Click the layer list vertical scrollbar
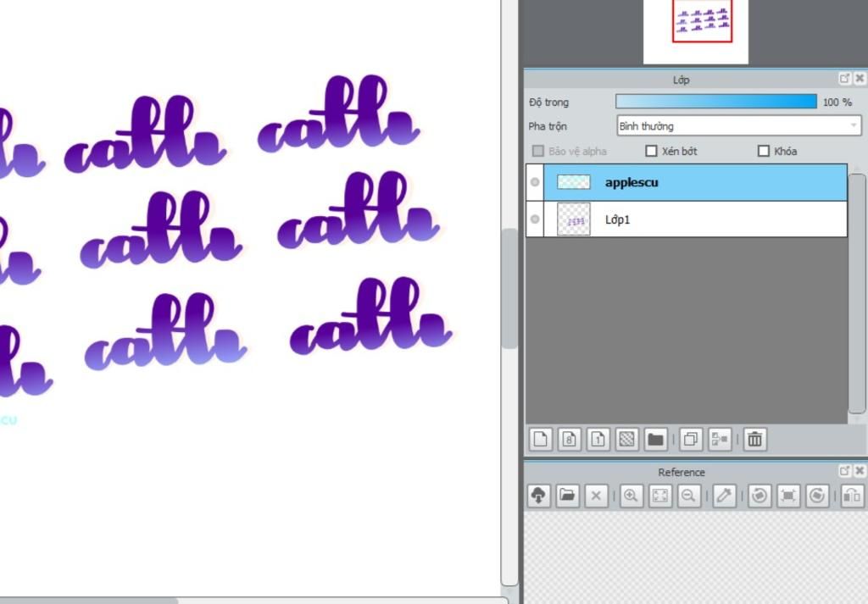The height and width of the screenshot is (604, 868). pyautogui.click(x=856, y=293)
